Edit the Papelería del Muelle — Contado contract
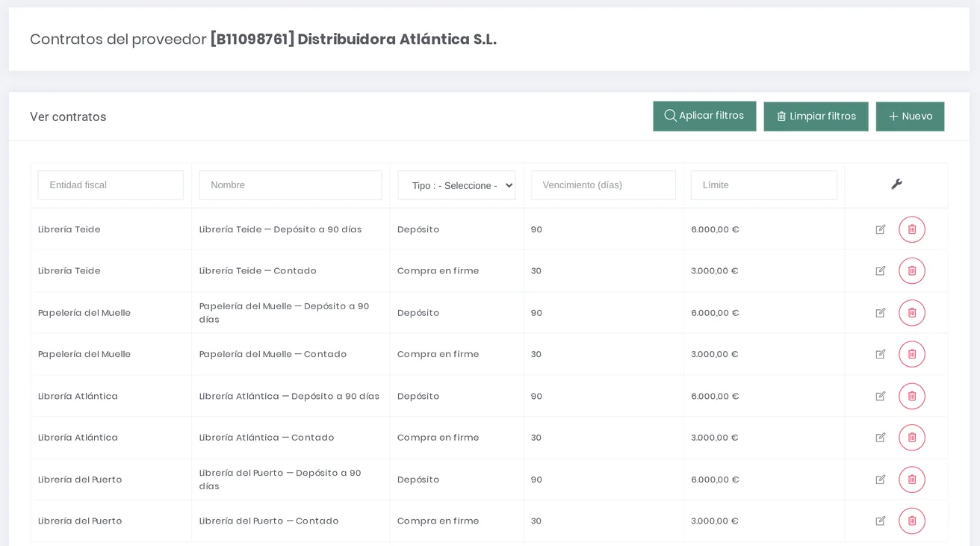The width and height of the screenshot is (980, 546). [881, 354]
